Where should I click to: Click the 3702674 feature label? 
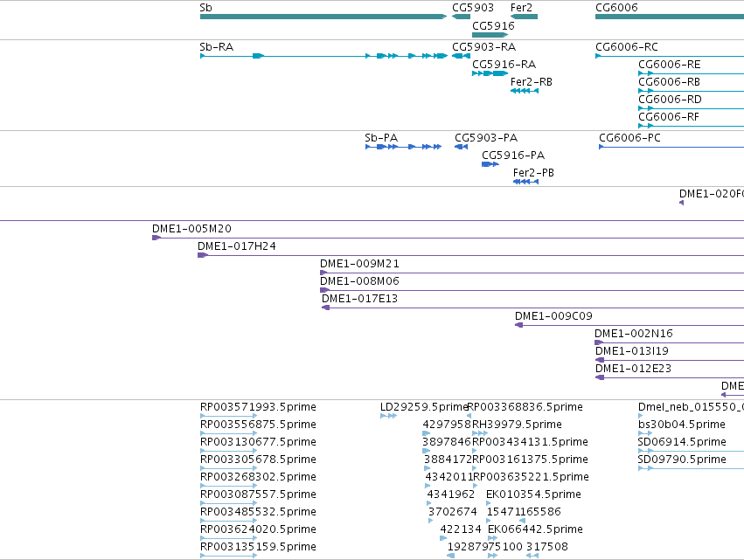pos(452,512)
